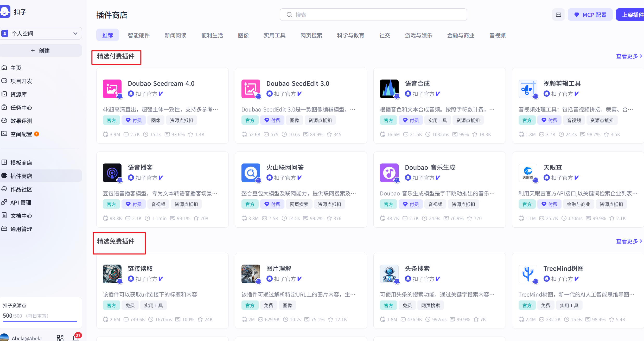Select the 金融与商业 tab

(461, 35)
